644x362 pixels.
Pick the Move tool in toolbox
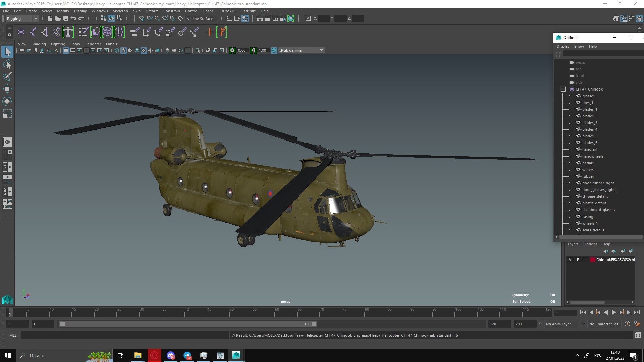click(7, 89)
